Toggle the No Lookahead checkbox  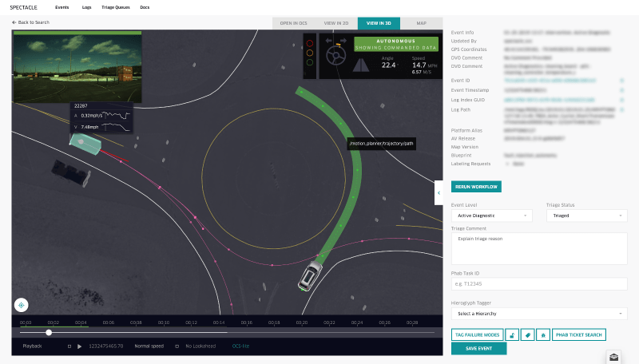click(x=178, y=346)
